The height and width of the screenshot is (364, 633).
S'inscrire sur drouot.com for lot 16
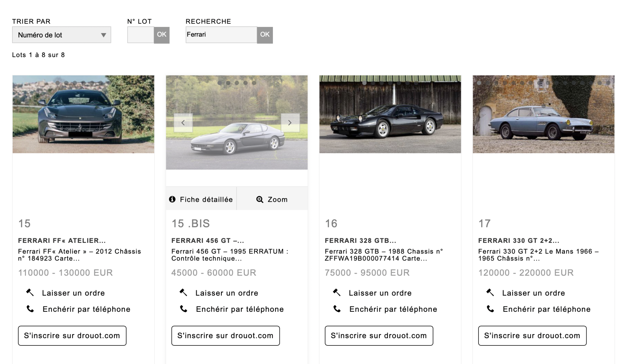(x=379, y=336)
